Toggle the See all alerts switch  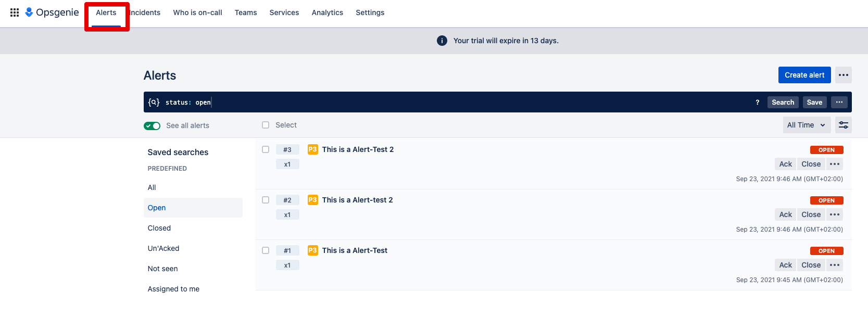click(x=152, y=125)
